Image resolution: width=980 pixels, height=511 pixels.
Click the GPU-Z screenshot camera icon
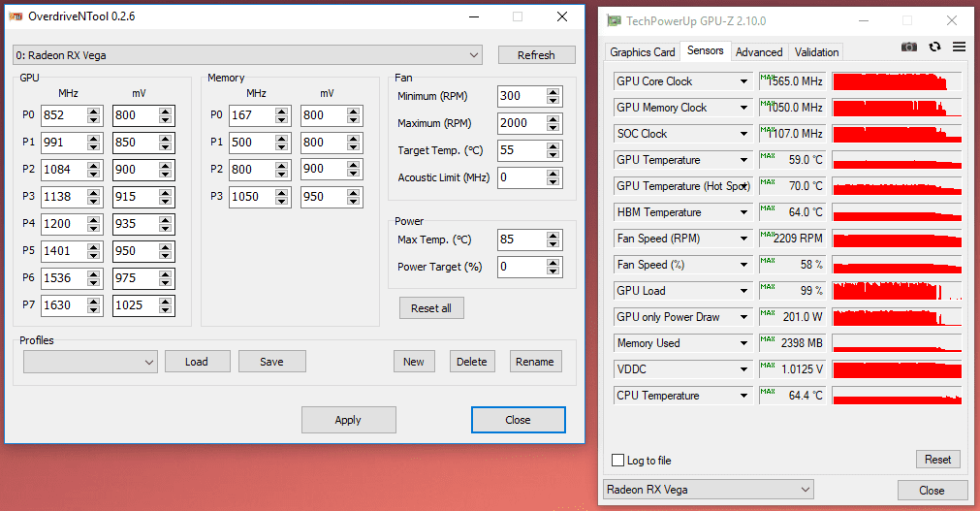(x=908, y=47)
